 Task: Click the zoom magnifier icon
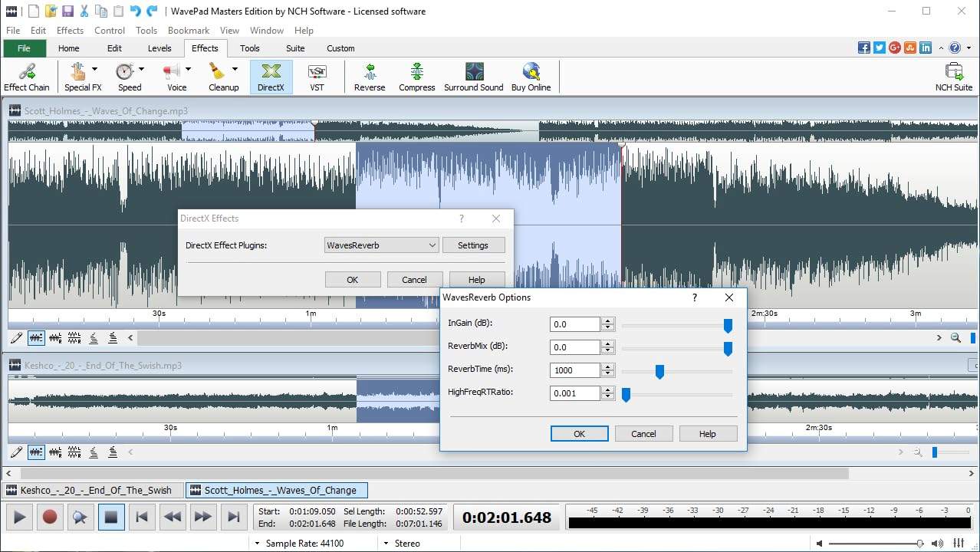click(x=955, y=337)
